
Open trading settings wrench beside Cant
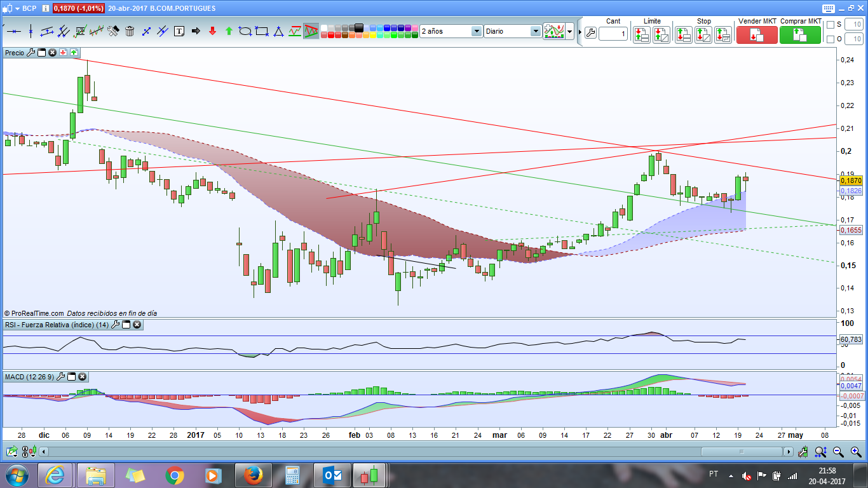click(x=590, y=33)
